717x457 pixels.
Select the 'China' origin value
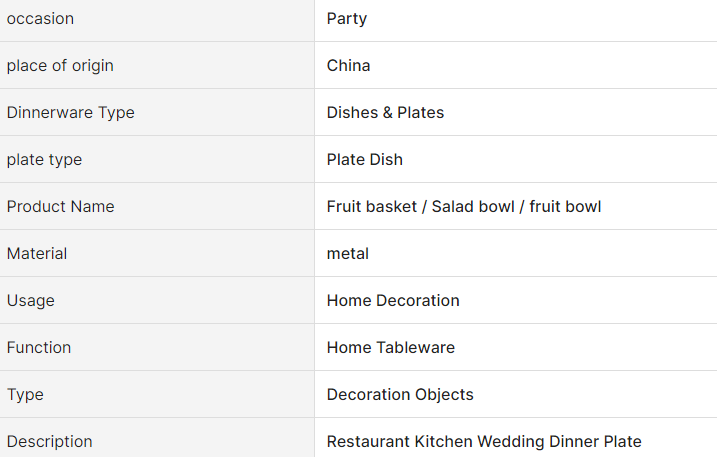pos(348,66)
